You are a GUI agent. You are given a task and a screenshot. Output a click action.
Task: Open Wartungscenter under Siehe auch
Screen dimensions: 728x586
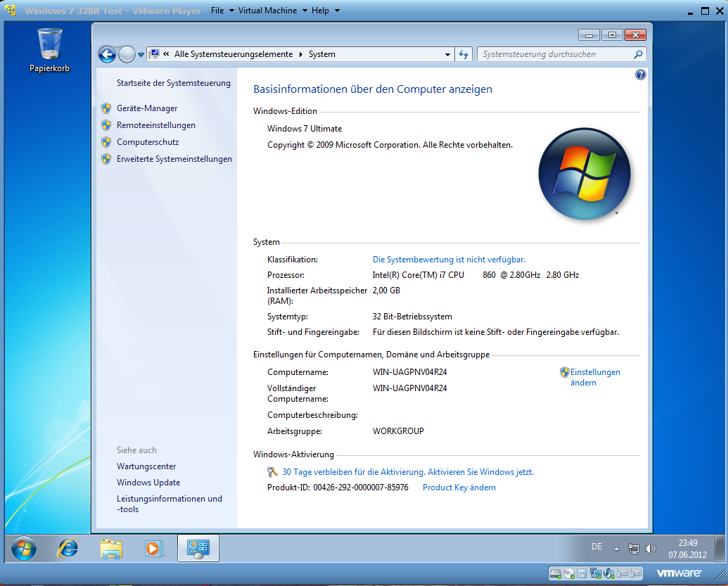click(x=146, y=466)
